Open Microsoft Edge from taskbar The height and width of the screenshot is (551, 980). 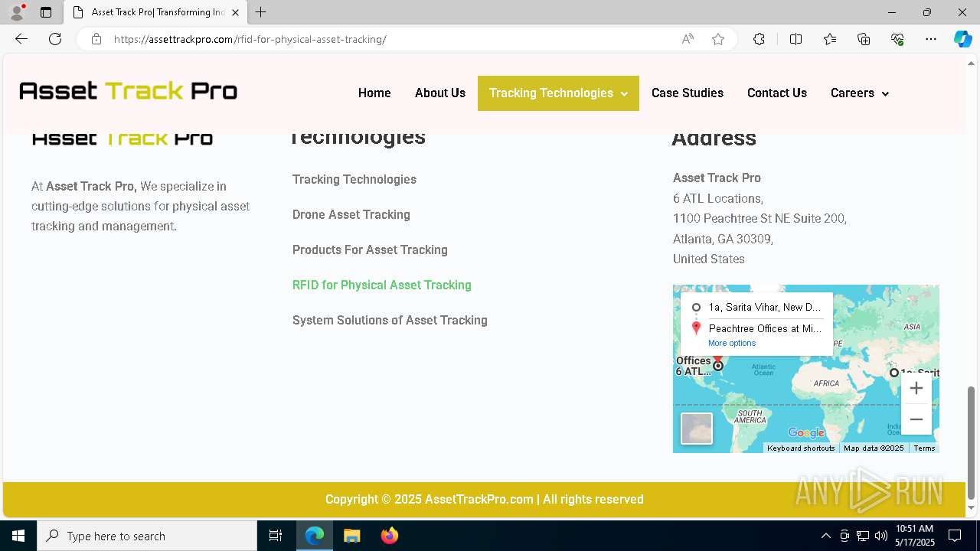[x=315, y=536]
